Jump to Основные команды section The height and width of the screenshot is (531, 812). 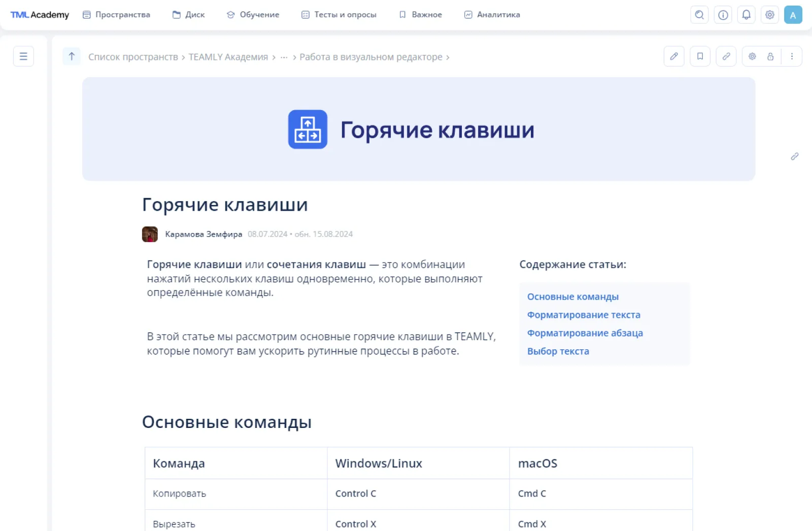click(573, 296)
